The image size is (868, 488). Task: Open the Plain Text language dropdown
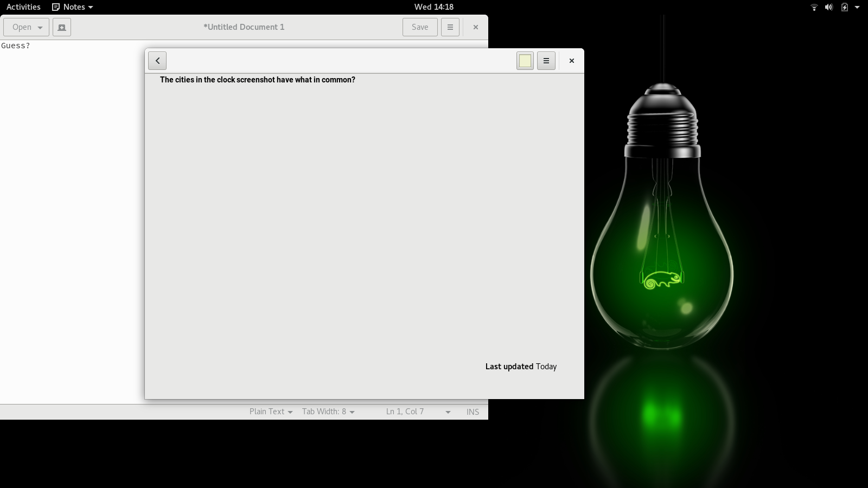click(271, 412)
